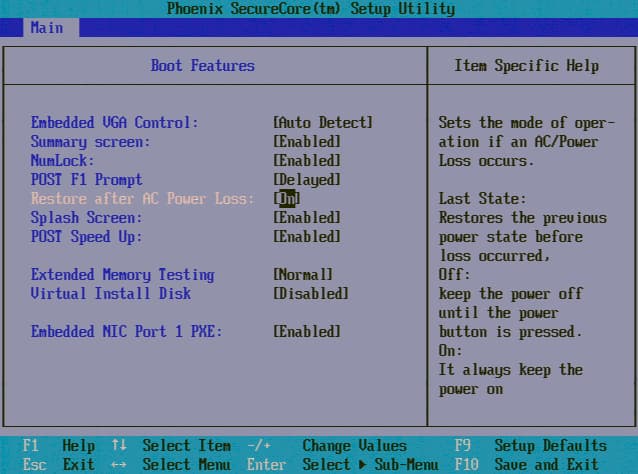Screen dimensions: 638x474
Task: Select the highlighted On value for AC Power Loss
Action: point(288,199)
